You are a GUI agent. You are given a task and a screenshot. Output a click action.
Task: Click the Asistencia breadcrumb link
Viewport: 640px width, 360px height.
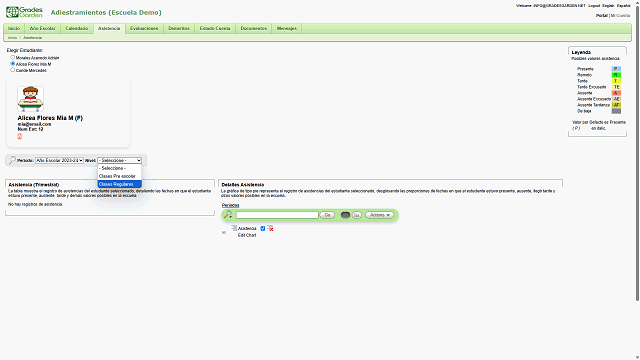[32, 38]
